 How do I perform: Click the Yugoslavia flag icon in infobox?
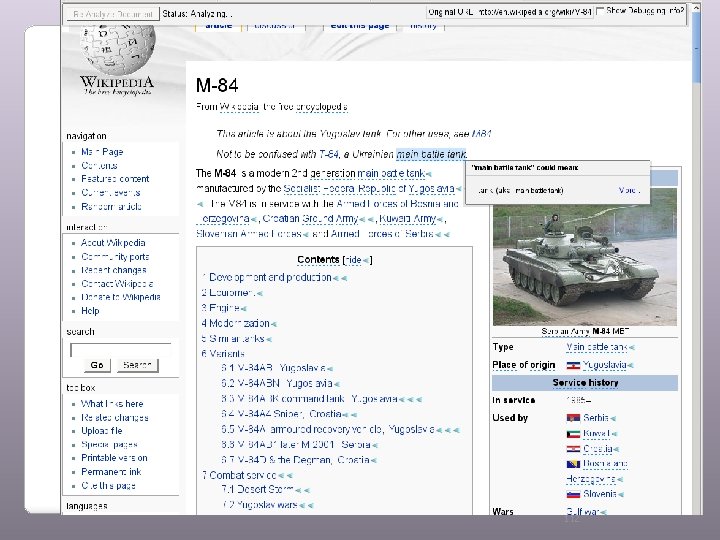click(x=573, y=366)
